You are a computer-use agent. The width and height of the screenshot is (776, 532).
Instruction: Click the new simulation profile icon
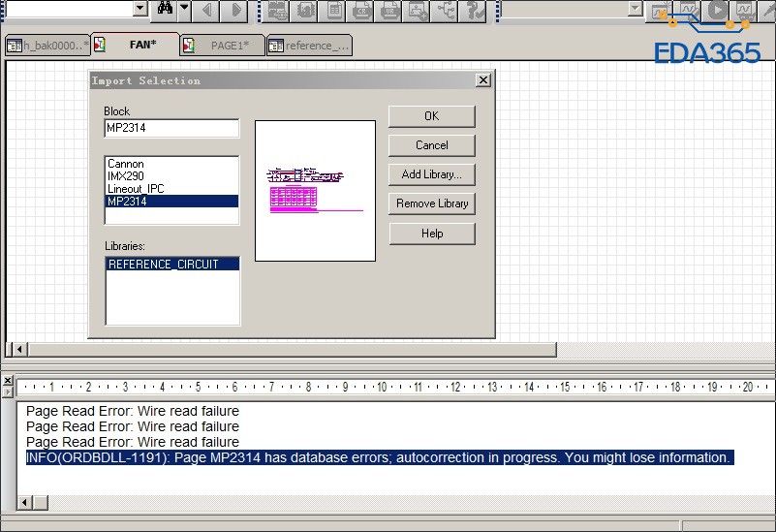[660, 11]
